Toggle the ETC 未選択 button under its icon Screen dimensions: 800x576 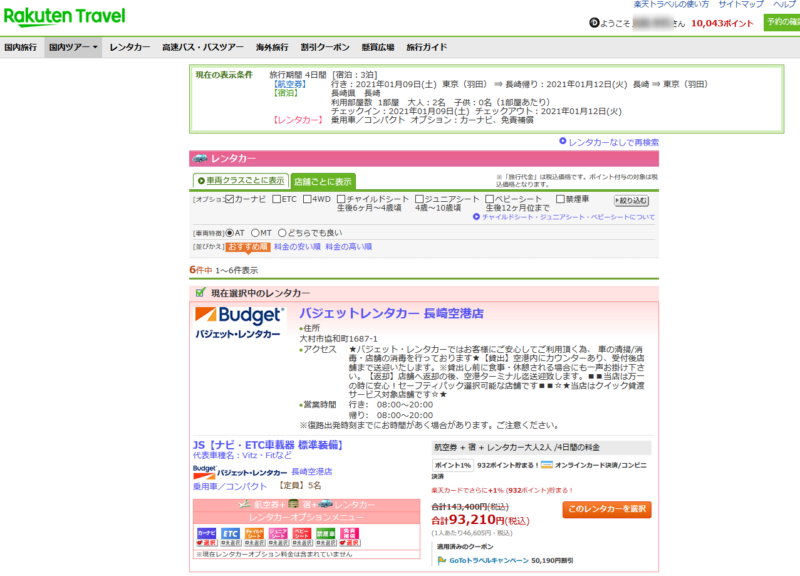click(x=231, y=543)
